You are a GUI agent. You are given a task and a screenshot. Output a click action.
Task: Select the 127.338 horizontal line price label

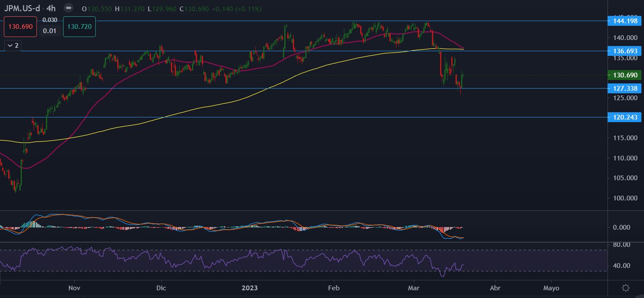pyautogui.click(x=625, y=88)
